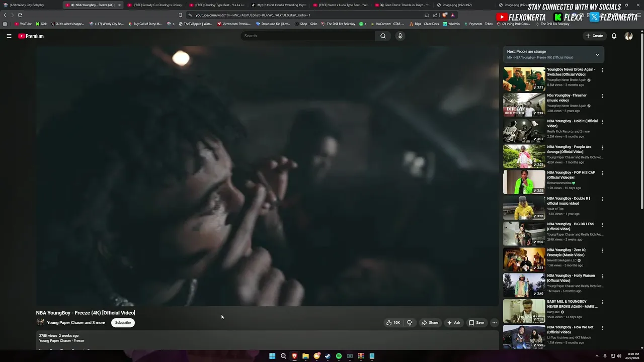Open the Kick bookmark

[x=41, y=24]
